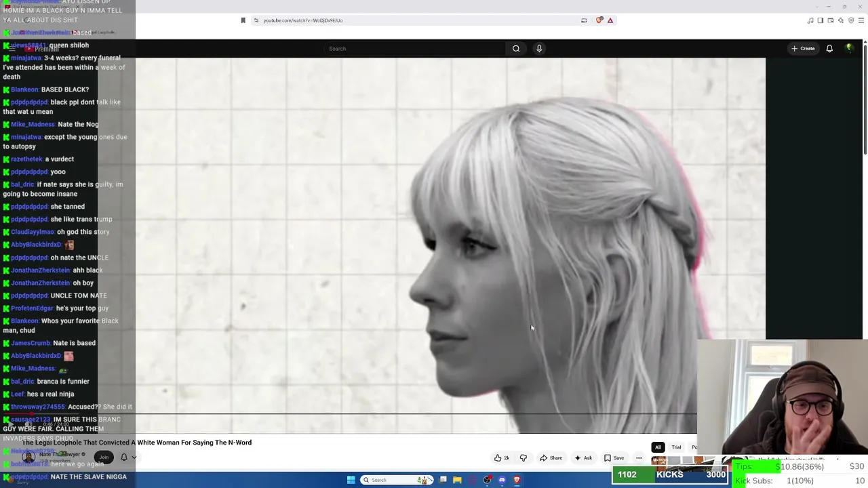The image size is (868, 488).
Task: Click the Ask button below the video
Action: coord(583,458)
